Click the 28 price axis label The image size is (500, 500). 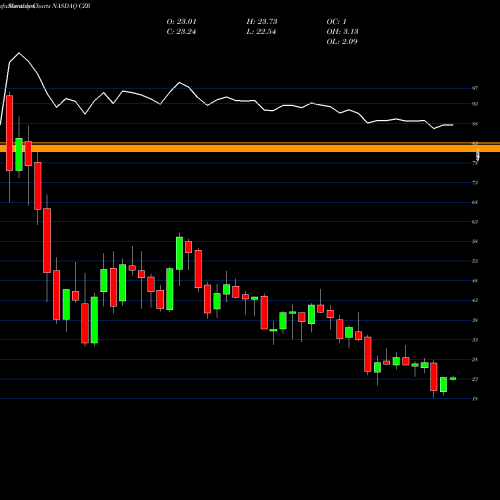tap(475, 360)
